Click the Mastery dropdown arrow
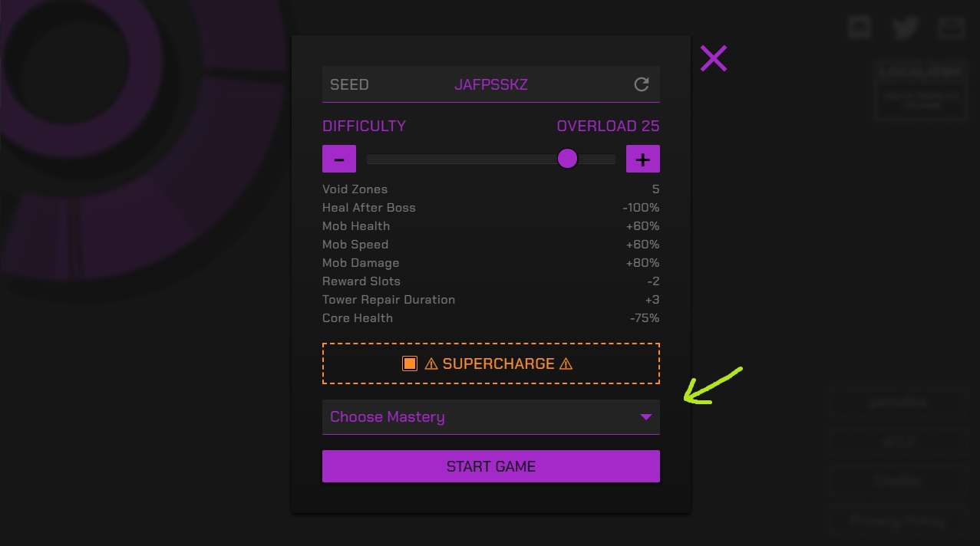Image resolution: width=980 pixels, height=546 pixels. [x=645, y=417]
